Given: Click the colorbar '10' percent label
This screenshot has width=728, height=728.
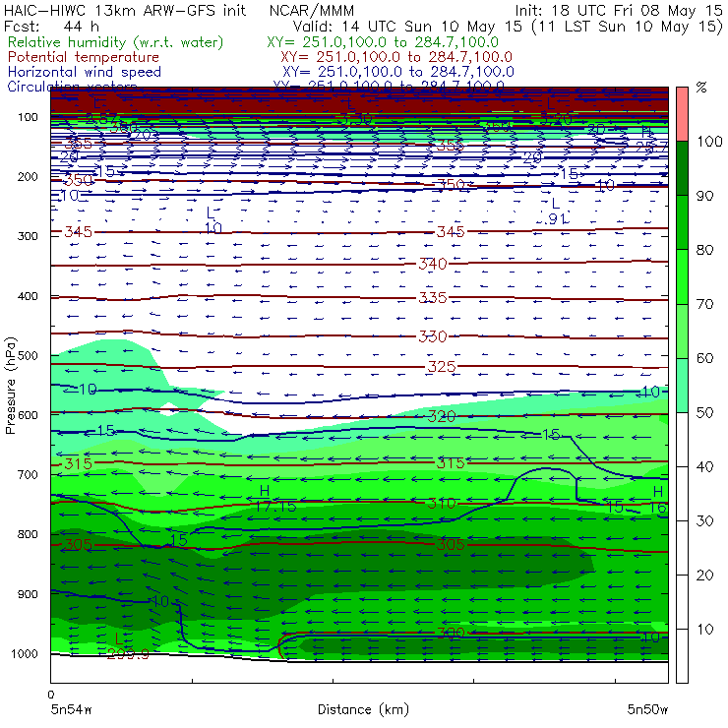Looking at the screenshot, I should click(704, 630).
